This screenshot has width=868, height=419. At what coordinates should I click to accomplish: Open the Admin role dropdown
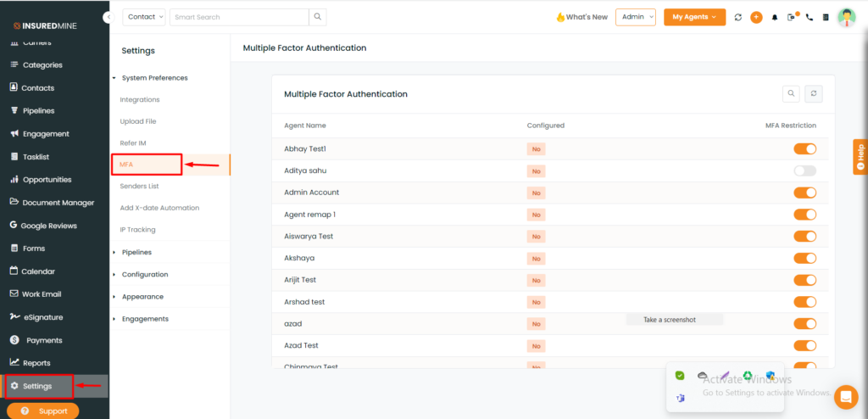coord(636,17)
